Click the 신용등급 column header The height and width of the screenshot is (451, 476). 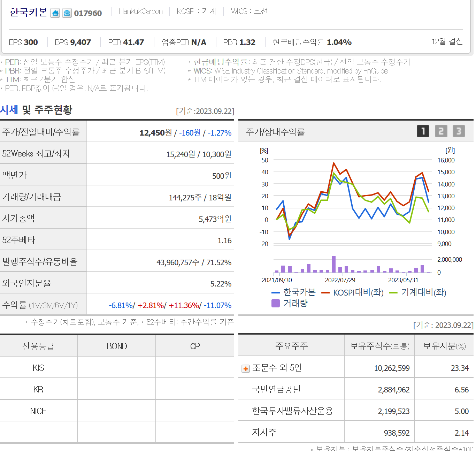[x=38, y=346]
